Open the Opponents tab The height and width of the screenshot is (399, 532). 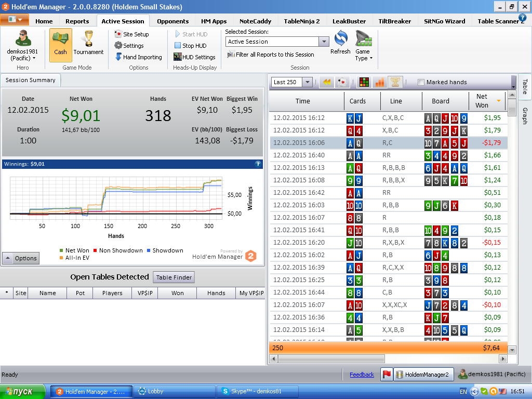(x=172, y=21)
